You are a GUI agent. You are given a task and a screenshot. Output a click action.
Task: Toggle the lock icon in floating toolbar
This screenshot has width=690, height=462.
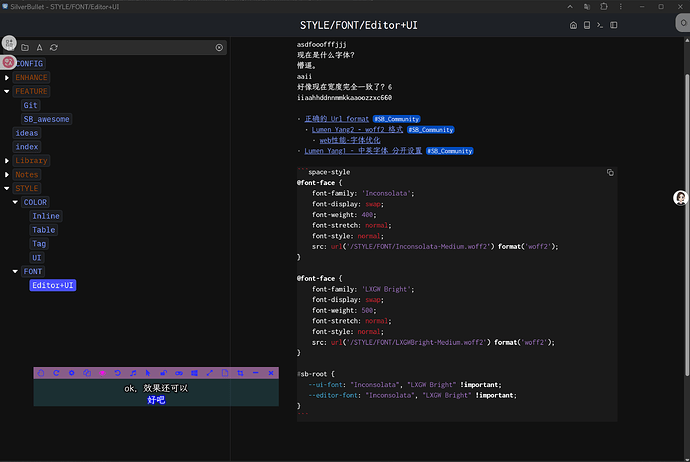coord(163,373)
